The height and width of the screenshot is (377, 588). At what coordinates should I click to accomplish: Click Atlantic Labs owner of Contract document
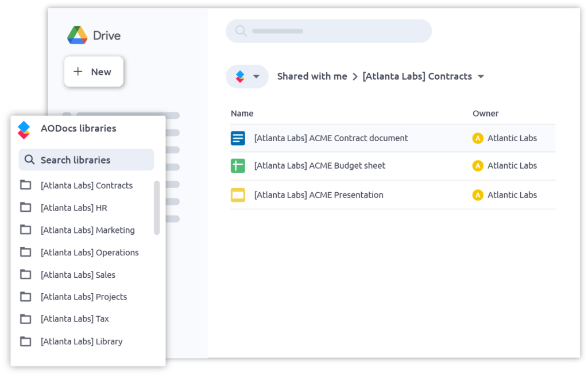pyautogui.click(x=512, y=138)
